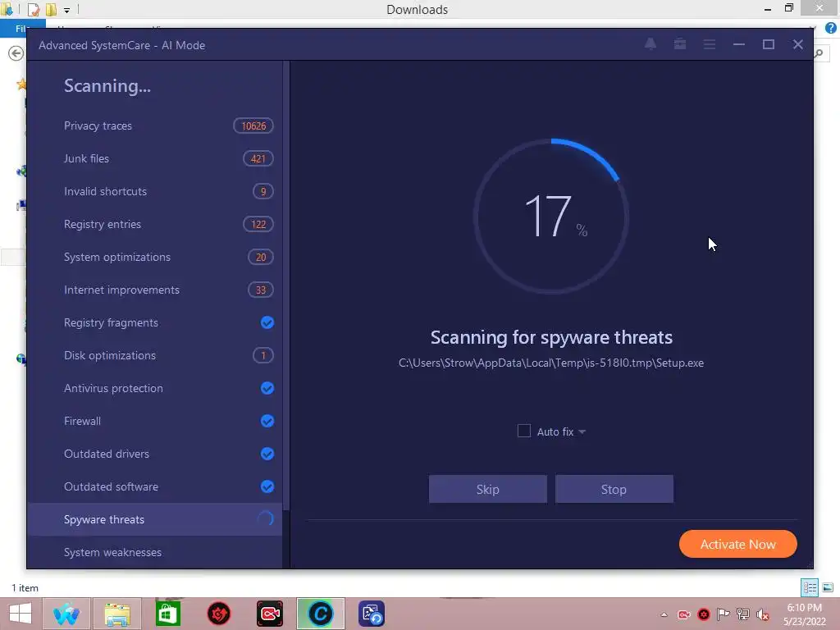Open the Advanced SystemCare taskbar icon

(321, 614)
